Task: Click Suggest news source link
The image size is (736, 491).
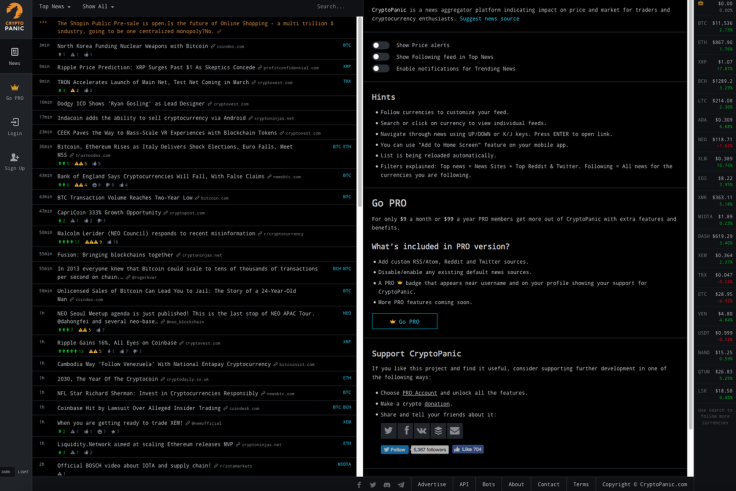Action: 489,19
